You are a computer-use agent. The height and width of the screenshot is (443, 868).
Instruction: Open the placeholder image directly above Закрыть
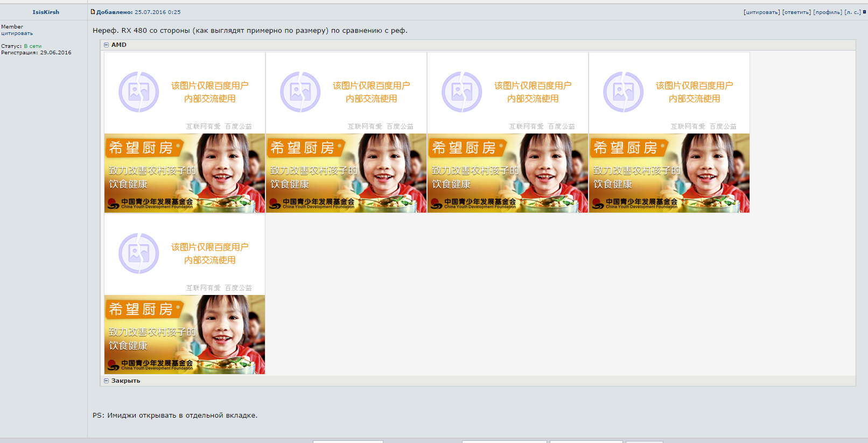click(185, 294)
